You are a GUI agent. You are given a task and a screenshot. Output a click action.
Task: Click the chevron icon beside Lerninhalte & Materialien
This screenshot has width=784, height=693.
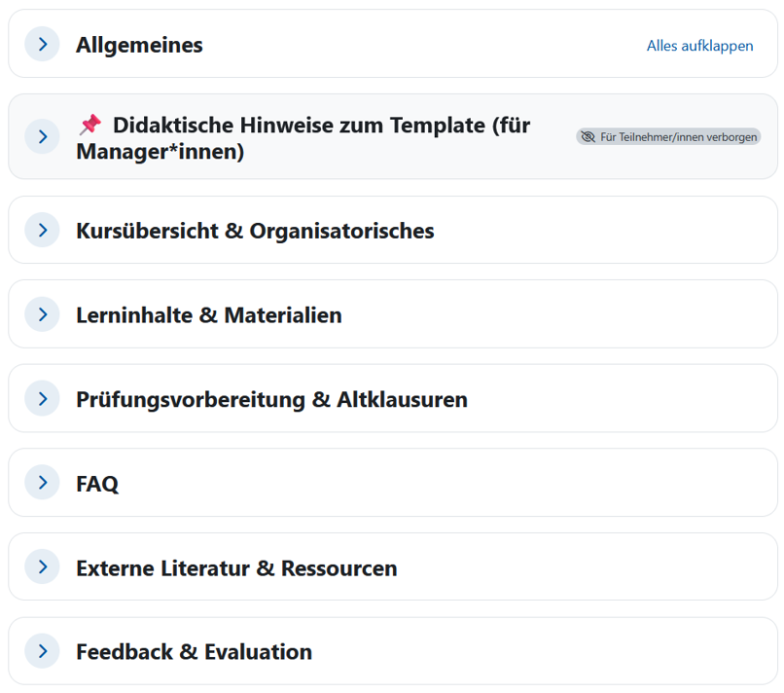tap(42, 314)
